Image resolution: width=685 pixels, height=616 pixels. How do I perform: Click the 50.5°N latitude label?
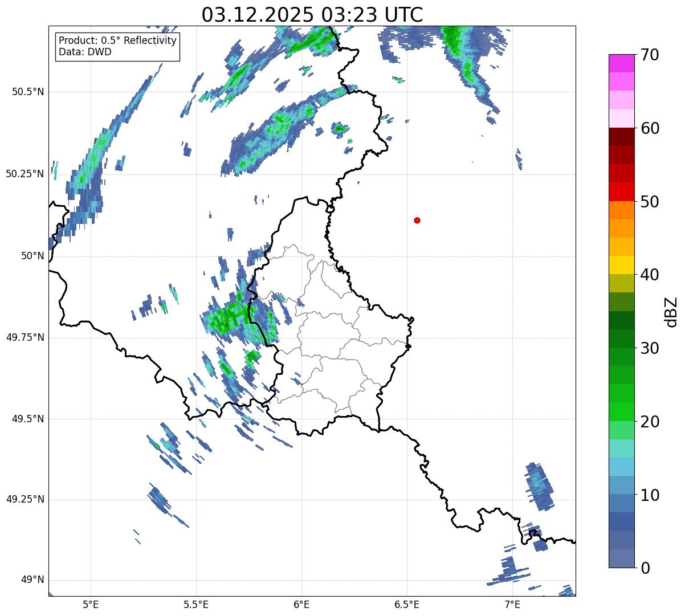point(27,92)
